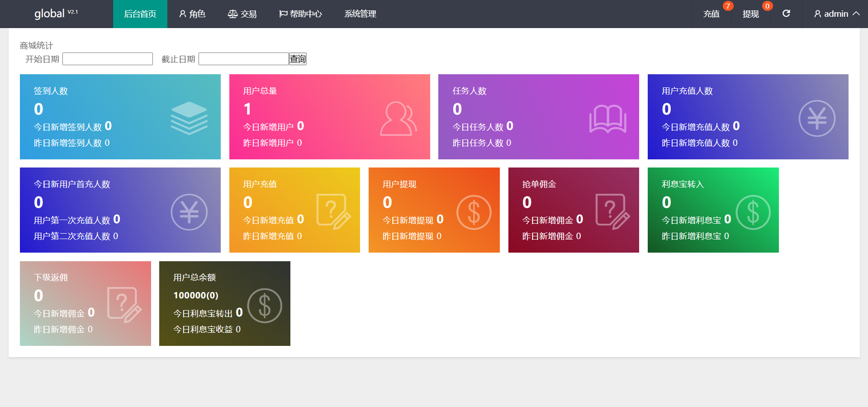Open the 角色 menu
Screen dimensions: 868x407
click(x=192, y=14)
